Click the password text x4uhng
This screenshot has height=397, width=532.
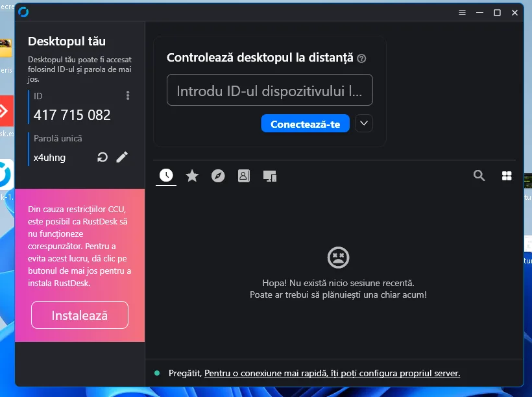[49, 158]
